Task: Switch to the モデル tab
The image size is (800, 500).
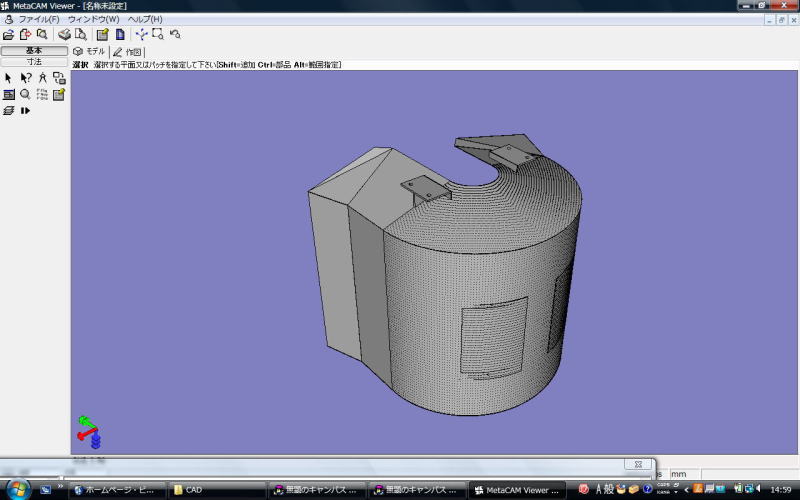Action: coord(89,51)
